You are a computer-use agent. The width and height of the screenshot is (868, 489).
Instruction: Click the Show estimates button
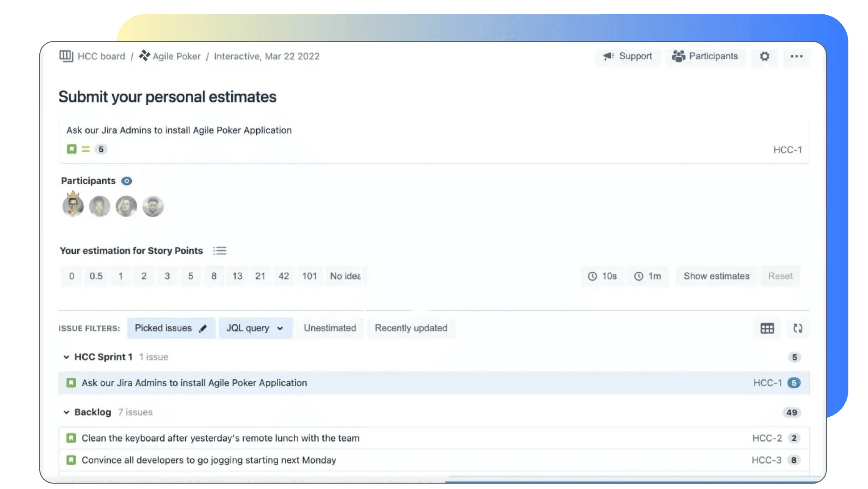coord(716,276)
